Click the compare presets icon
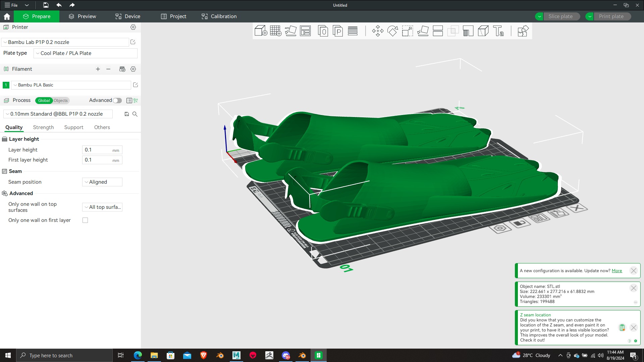 click(x=136, y=101)
